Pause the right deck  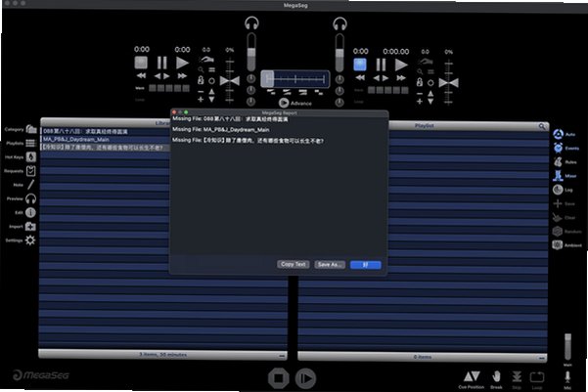381,65
